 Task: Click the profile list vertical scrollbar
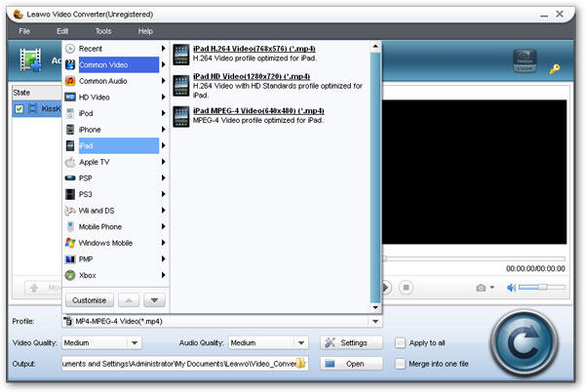coord(375,177)
